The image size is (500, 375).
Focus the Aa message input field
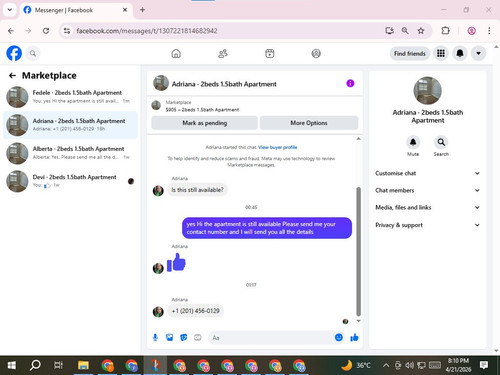coord(271,338)
